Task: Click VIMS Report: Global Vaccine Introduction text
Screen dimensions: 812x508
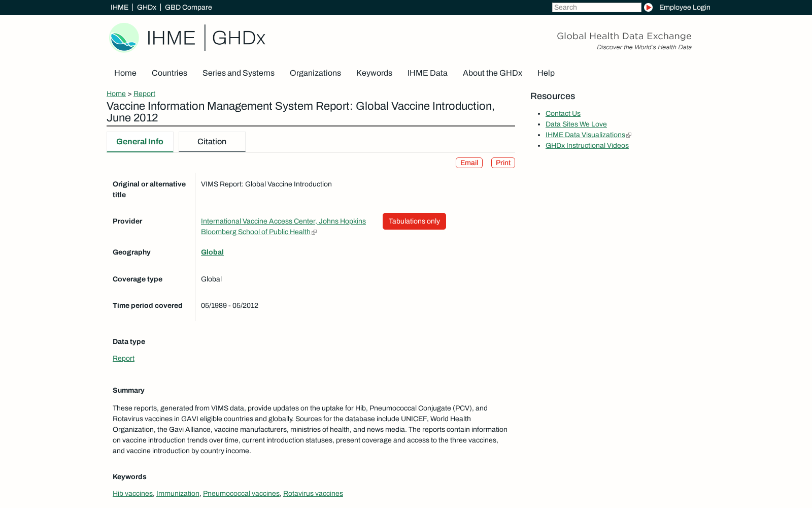Action: click(x=266, y=184)
